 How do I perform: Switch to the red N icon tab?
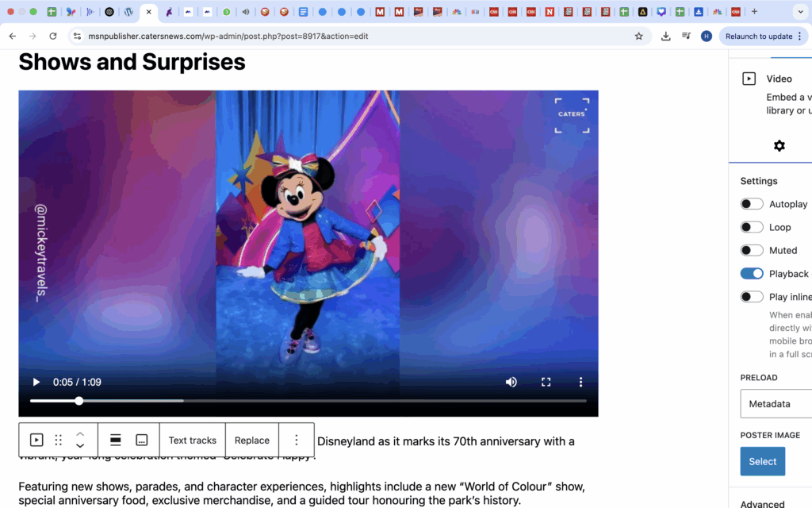point(550,11)
